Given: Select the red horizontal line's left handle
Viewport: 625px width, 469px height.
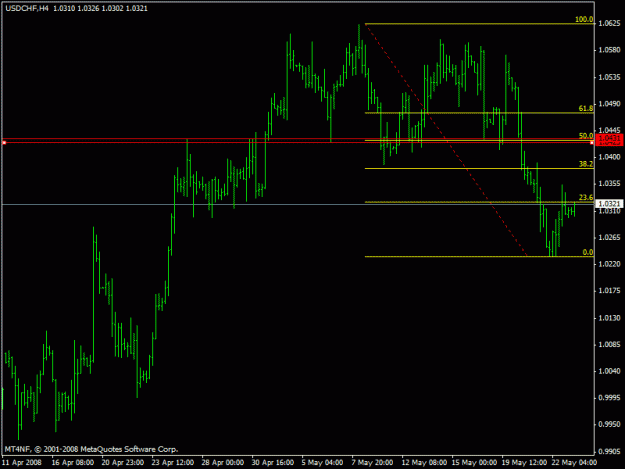Looking at the screenshot, I should [x=4, y=142].
